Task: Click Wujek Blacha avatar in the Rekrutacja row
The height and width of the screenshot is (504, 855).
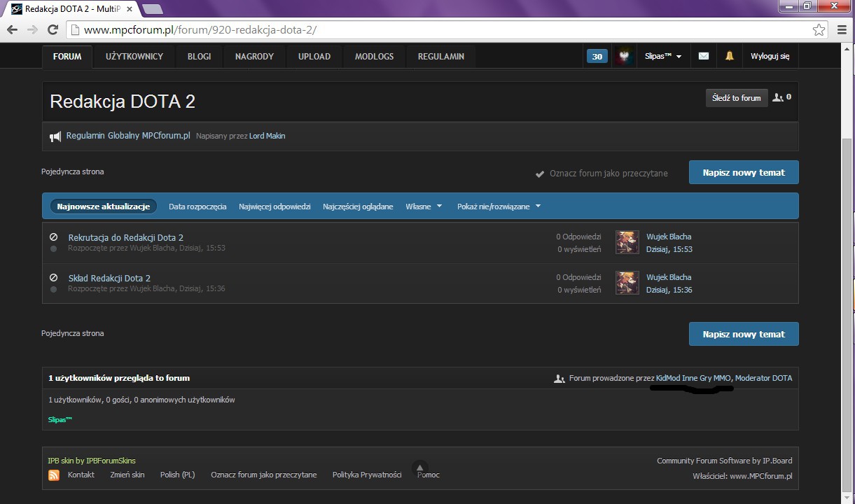Action: (627, 242)
